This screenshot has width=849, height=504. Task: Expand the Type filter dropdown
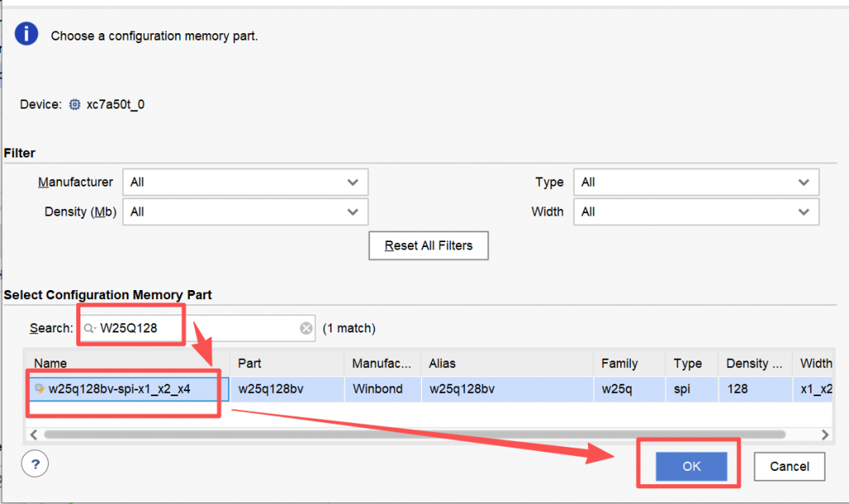[x=696, y=182]
